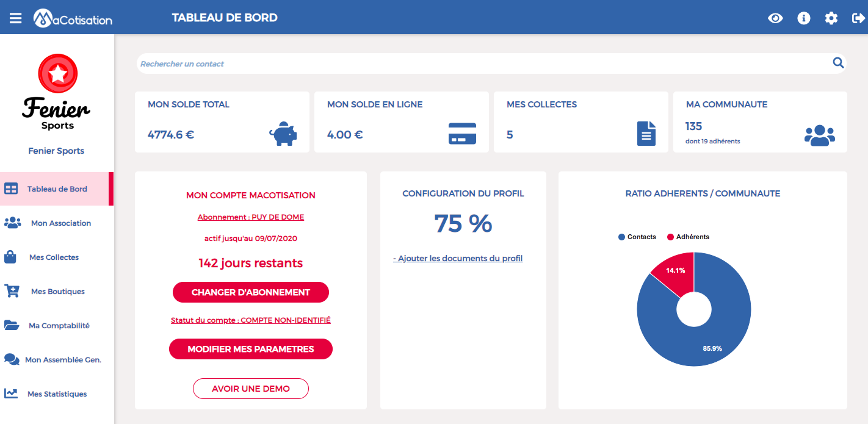The width and height of the screenshot is (868, 424).
Task: Click the search magnifier icon
Action: (838, 62)
